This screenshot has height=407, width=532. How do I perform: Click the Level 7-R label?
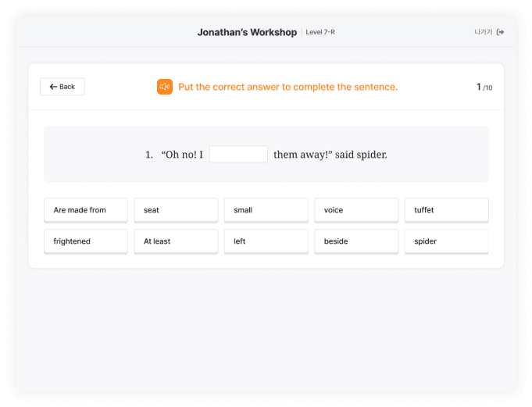pos(320,32)
